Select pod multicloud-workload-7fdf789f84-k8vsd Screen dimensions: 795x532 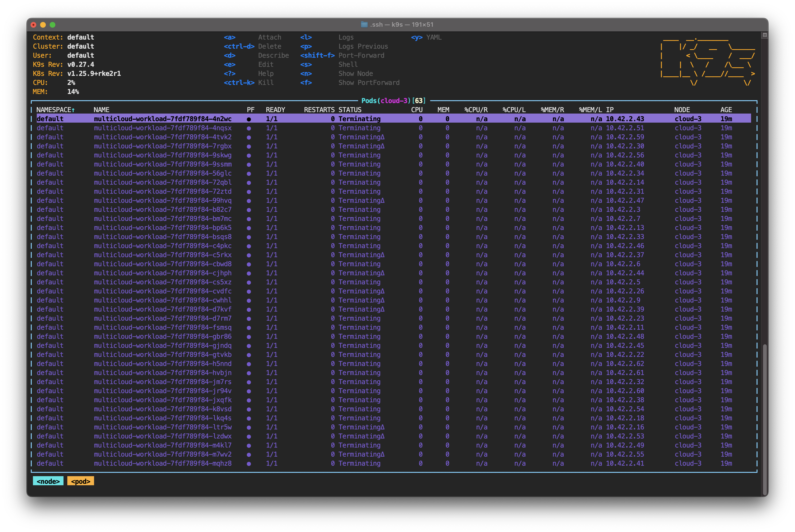[394, 409]
